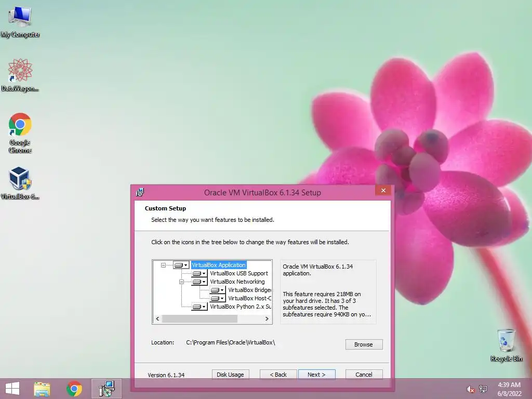Click the feature tree scroll left arrow
Screen dimensions: 532x399
157,318
